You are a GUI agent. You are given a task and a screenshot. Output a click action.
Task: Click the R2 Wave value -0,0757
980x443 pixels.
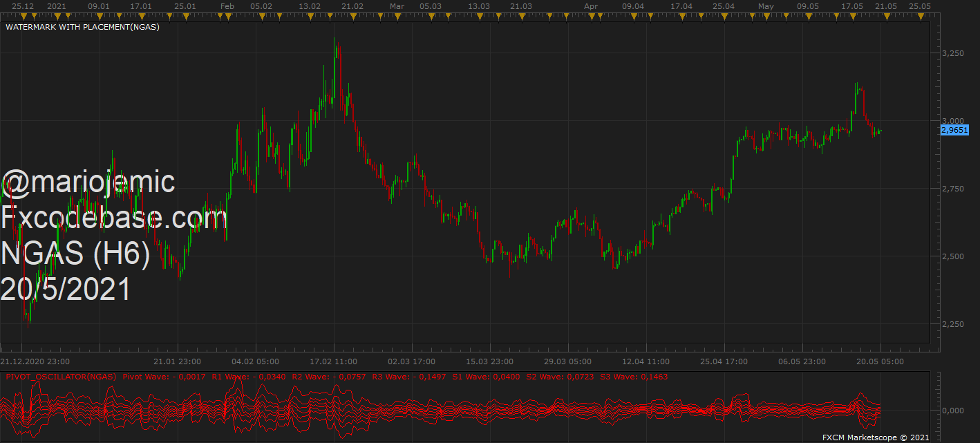tap(350, 377)
